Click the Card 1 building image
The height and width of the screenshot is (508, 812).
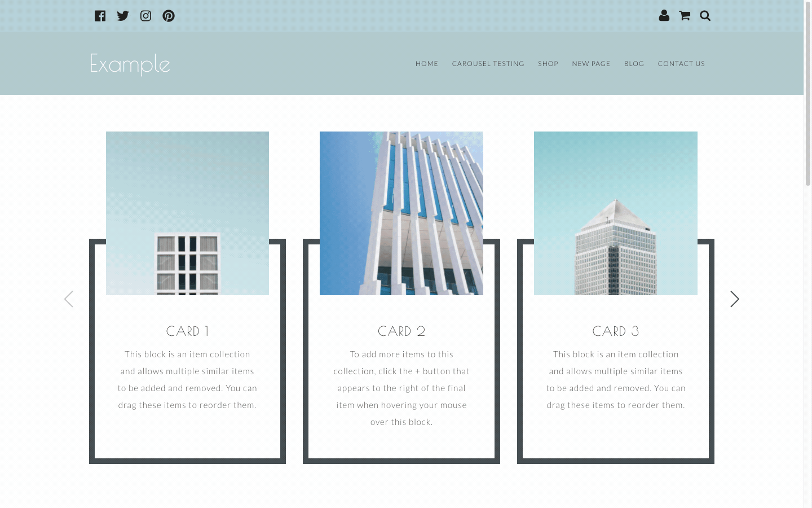[x=187, y=213]
